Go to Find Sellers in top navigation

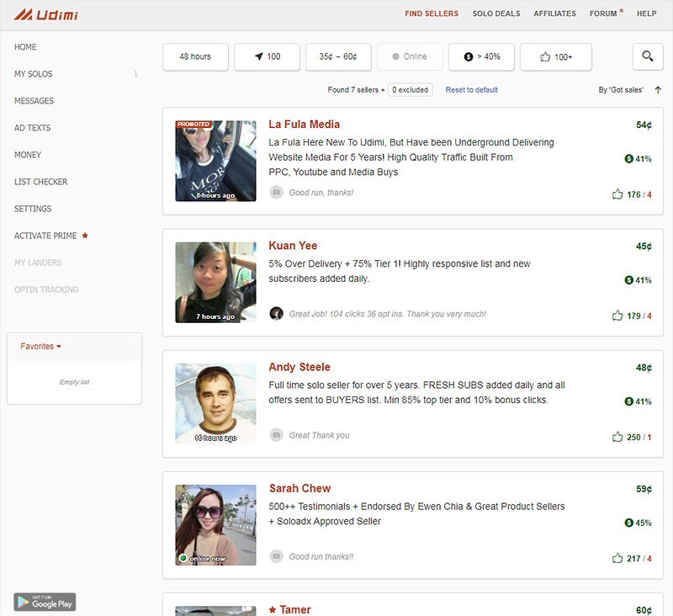(x=432, y=13)
